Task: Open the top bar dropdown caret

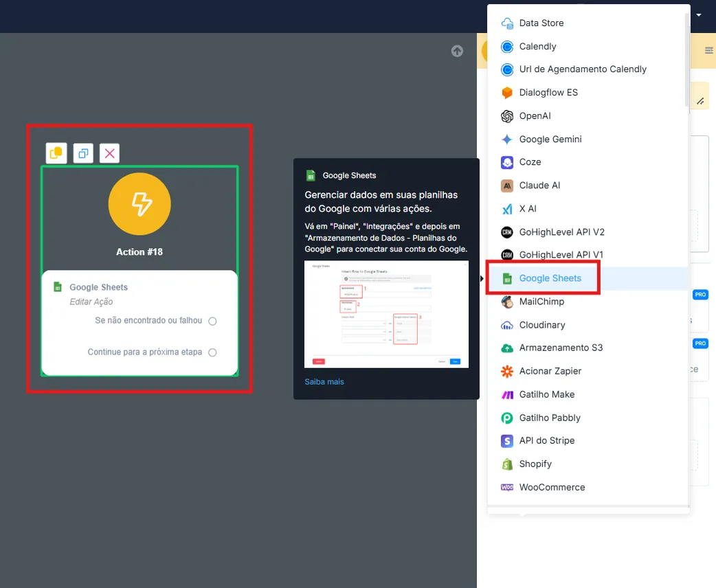Action: [x=699, y=15]
